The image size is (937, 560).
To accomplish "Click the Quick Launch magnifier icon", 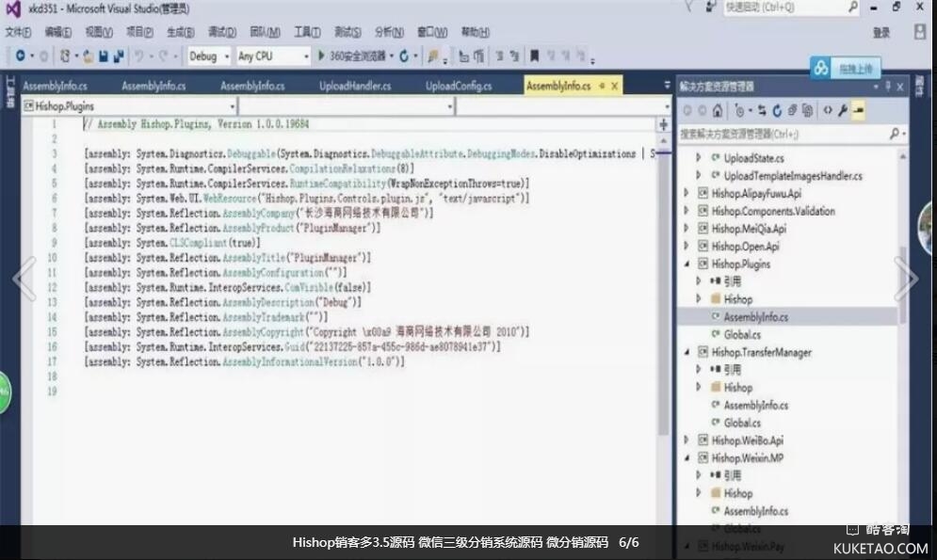I will click(853, 8).
